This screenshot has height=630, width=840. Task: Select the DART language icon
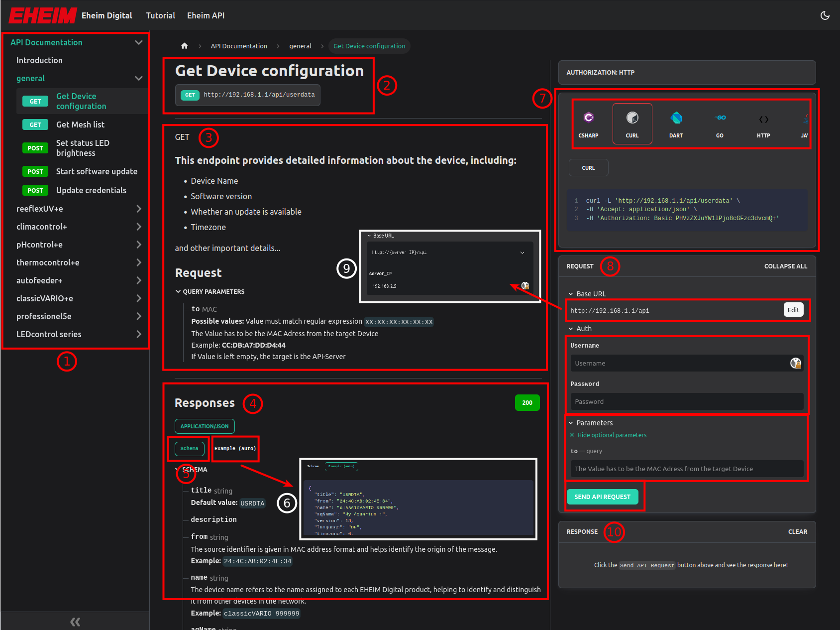[676, 124]
